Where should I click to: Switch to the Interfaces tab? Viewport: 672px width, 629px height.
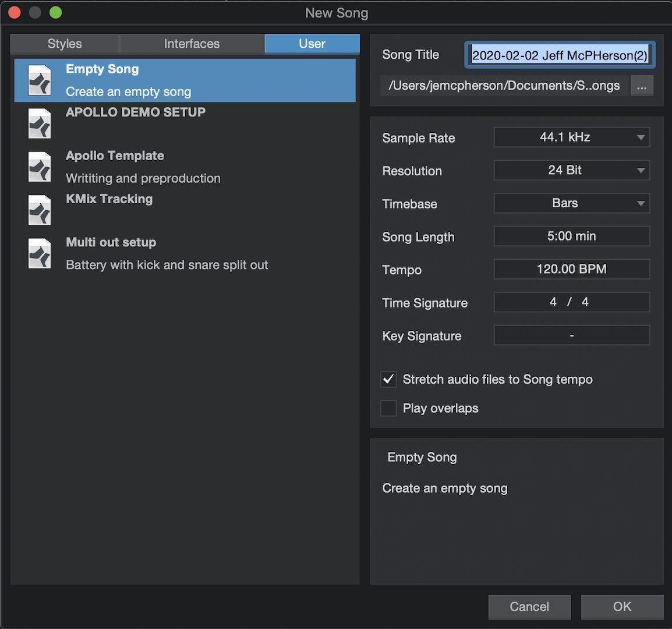(192, 43)
